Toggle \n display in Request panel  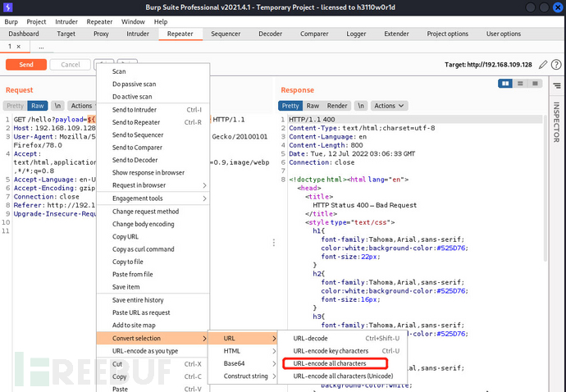click(x=57, y=106)
